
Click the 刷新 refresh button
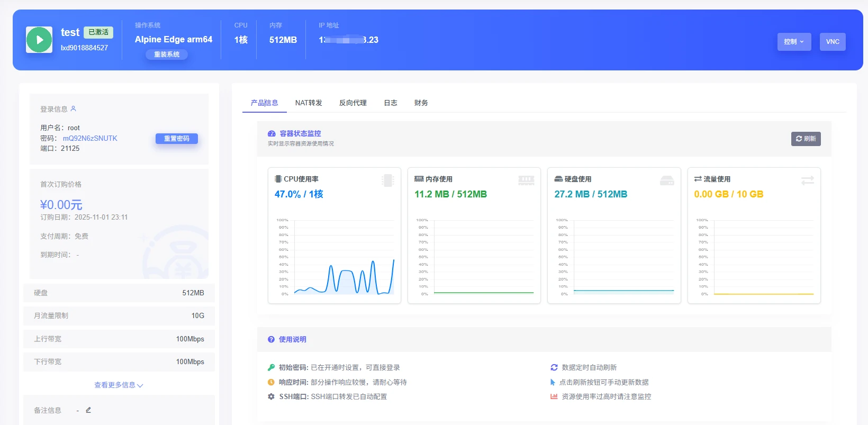[806, 139]
